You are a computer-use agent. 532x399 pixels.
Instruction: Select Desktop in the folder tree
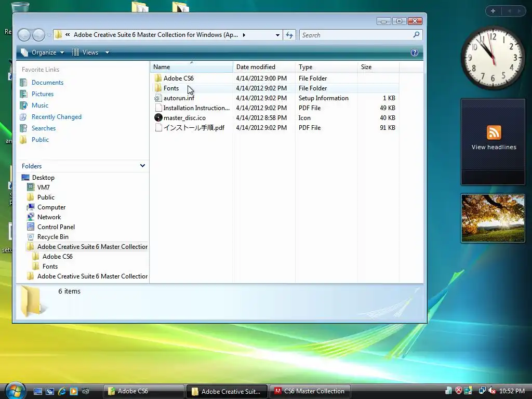(43, 178)
